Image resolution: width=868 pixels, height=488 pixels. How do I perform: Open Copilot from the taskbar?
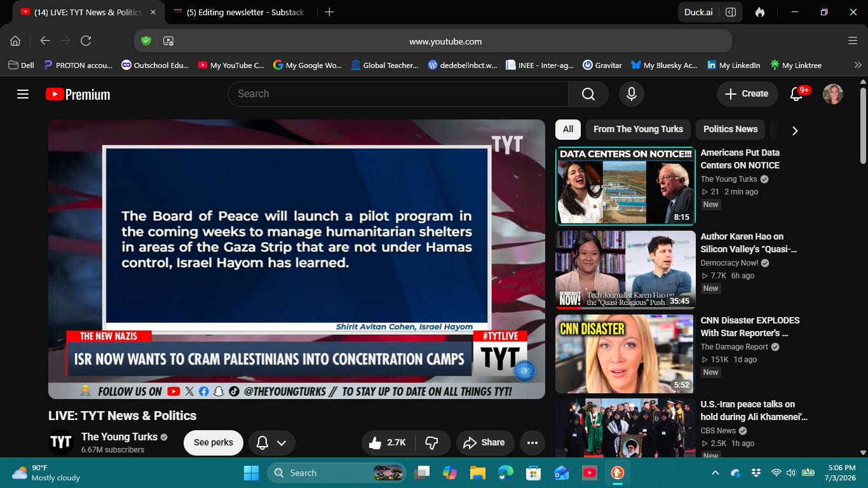pyautogui.click(x=450, y=473)
